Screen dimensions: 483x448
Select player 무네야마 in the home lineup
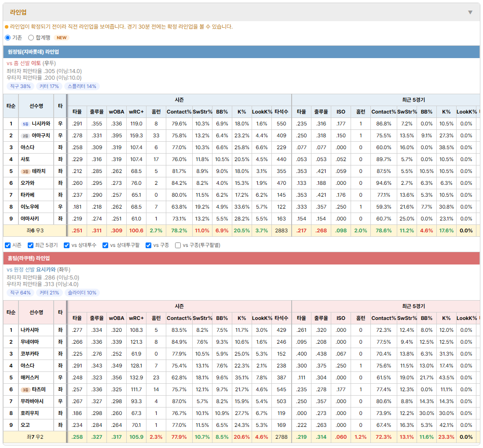[29, 342]
